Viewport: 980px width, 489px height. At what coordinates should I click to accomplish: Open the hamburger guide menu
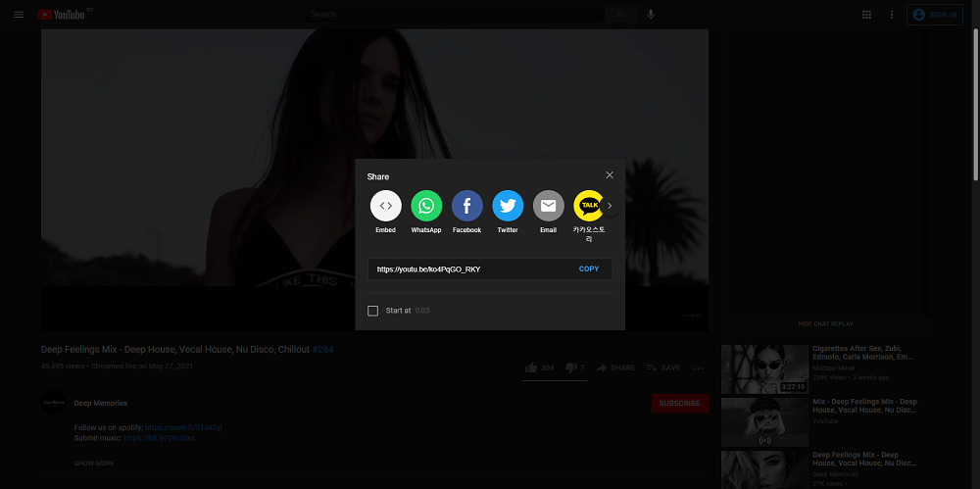click(19, 15)
